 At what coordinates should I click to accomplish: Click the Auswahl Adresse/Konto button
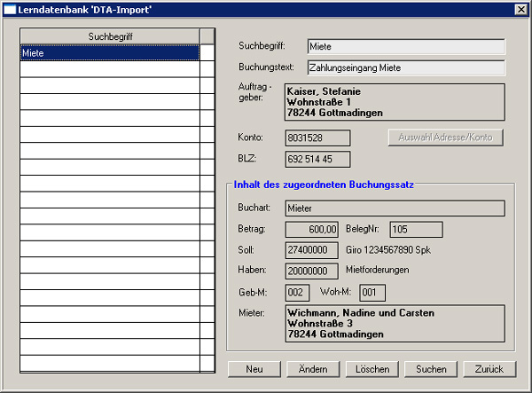pos(445,138)
